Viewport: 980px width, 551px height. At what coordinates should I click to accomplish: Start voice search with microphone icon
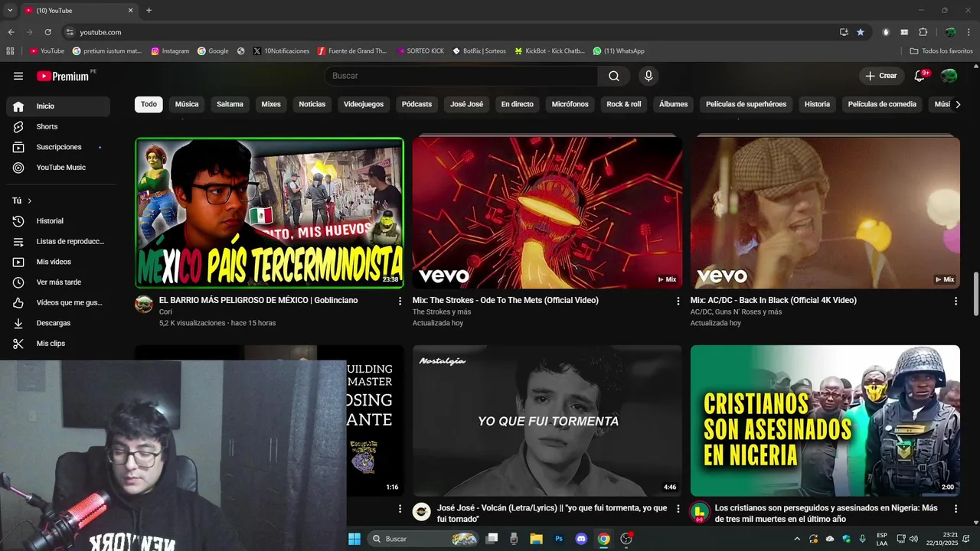(x=648, y=76)
